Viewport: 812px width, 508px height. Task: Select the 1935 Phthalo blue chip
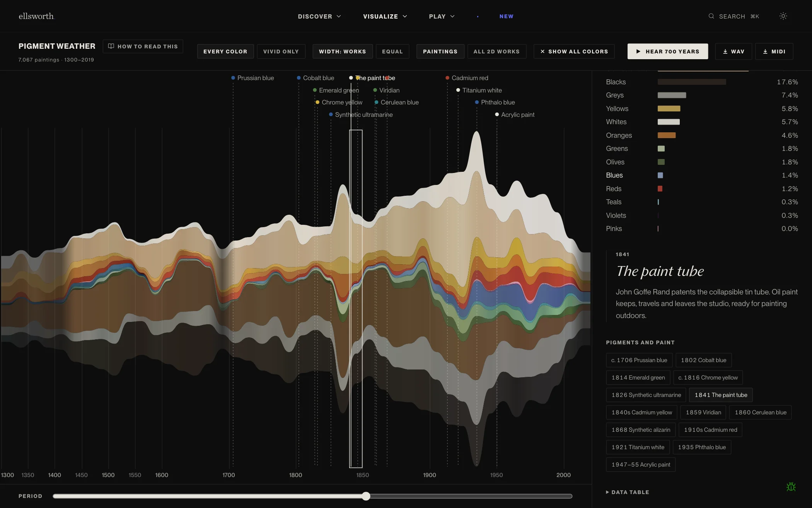[702, 447]
